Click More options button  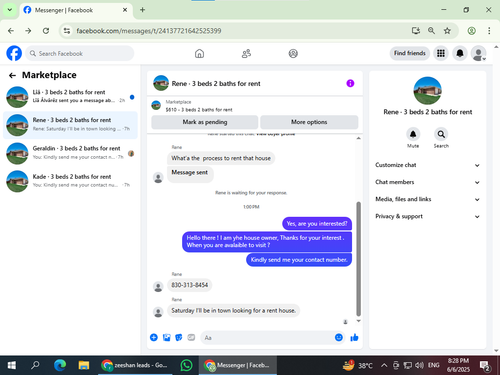point(309,122)
